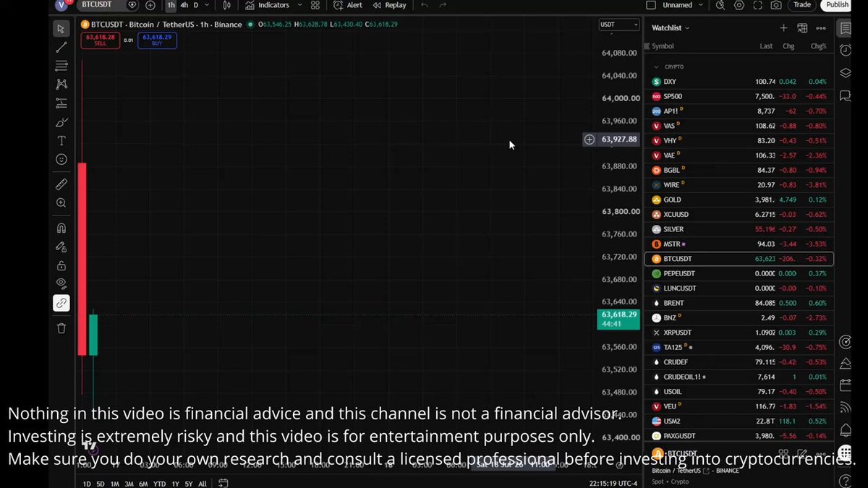Open watchlist more options menu
This screenshot has width=868, height=488.
(821, 28)
